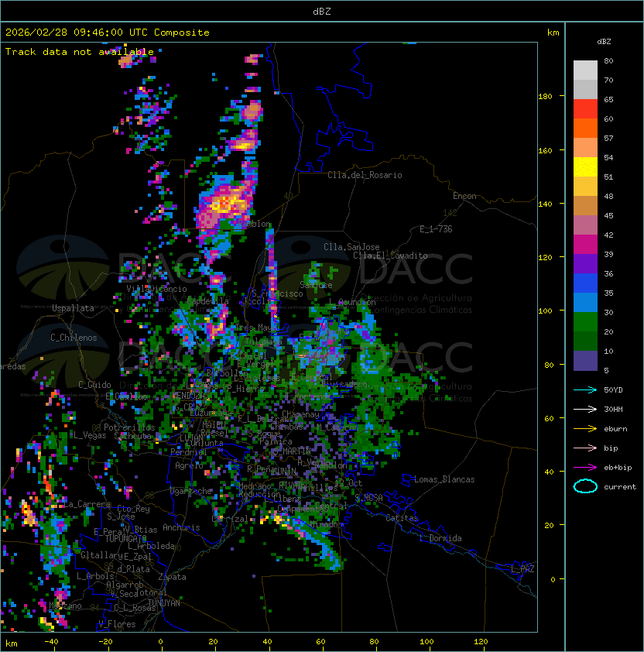Click the 'Zapata' map label
644x652 pixels.
[172, 577]
